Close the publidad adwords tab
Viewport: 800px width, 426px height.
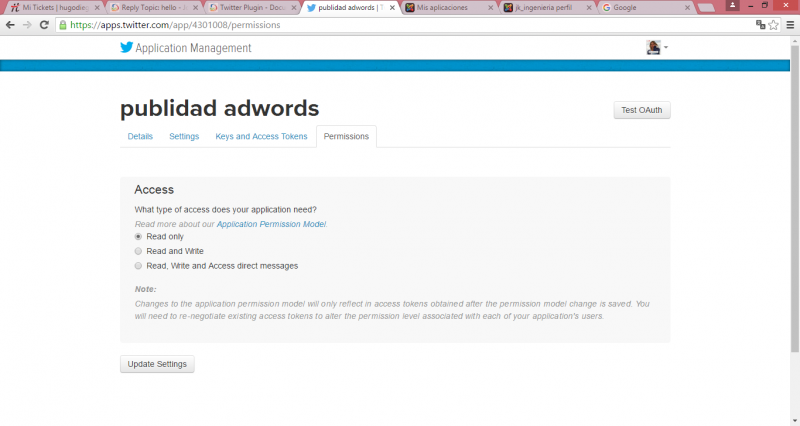(392, 8)
